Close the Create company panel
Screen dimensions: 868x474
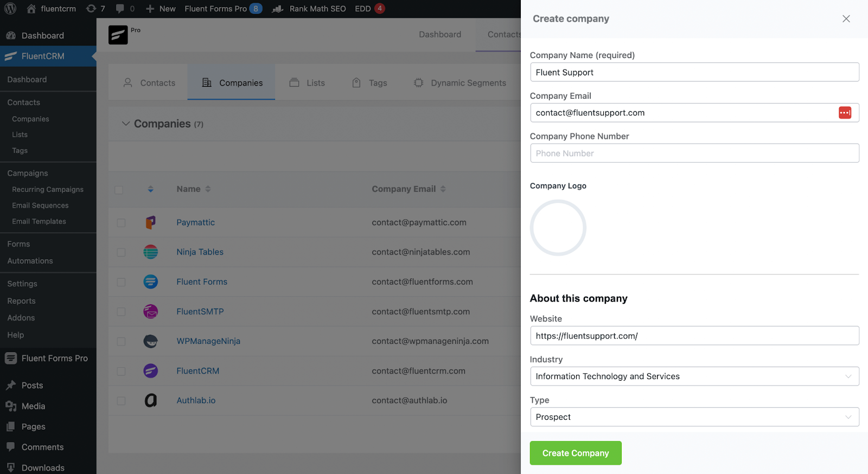(x=846, y=19)
